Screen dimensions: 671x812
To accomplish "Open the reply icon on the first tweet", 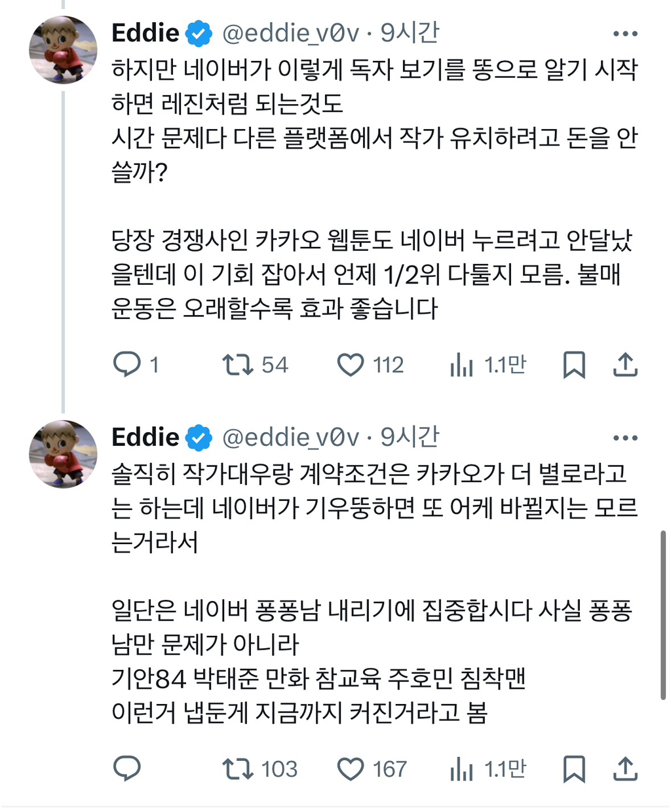I will point(128,365).
